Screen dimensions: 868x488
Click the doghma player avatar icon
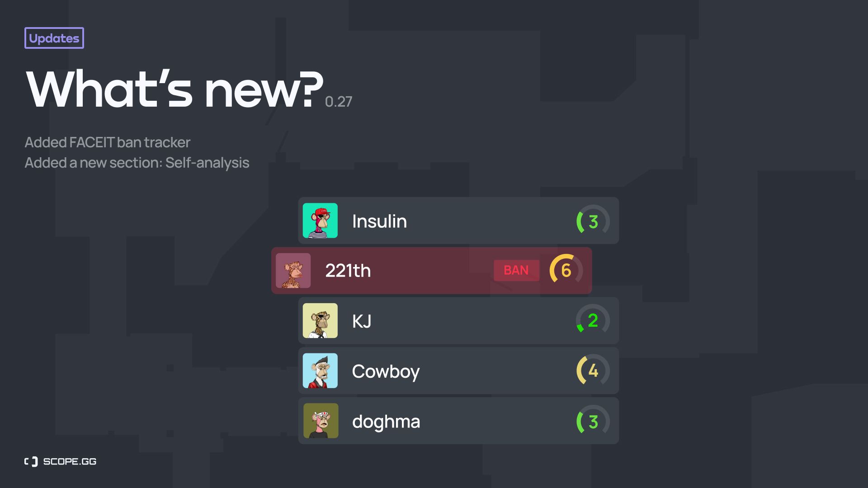(321, 421)
